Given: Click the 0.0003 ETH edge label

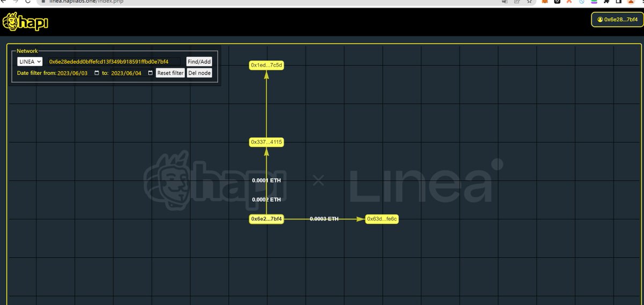Looking at the screenshot, I should click(x=324, y=219).
